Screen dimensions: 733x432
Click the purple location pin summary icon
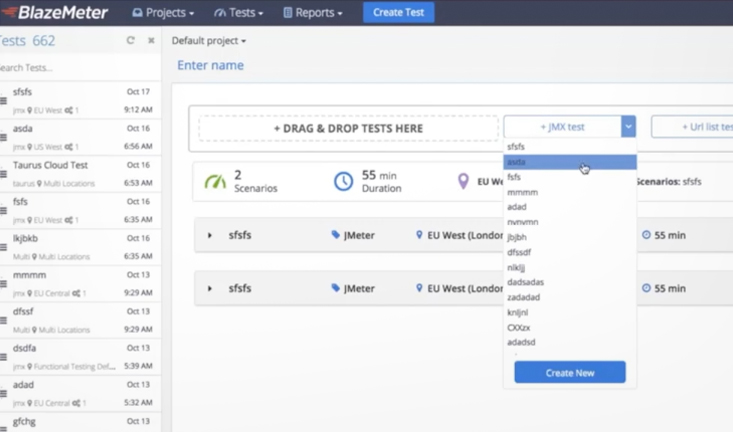click(x=463, y=181)
